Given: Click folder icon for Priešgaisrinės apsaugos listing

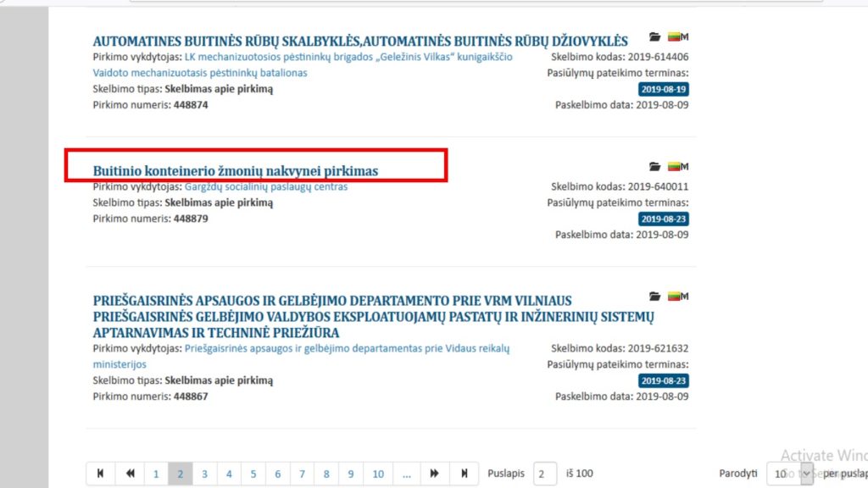Looking at the screenshot, I should (x=654, y=297).
